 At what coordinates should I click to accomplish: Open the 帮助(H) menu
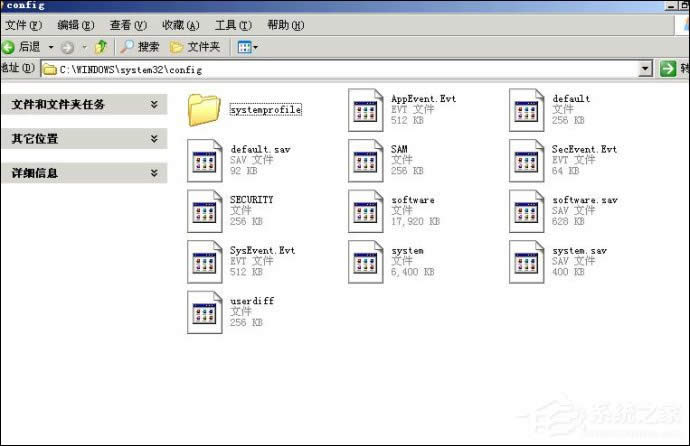pos(286,25)
